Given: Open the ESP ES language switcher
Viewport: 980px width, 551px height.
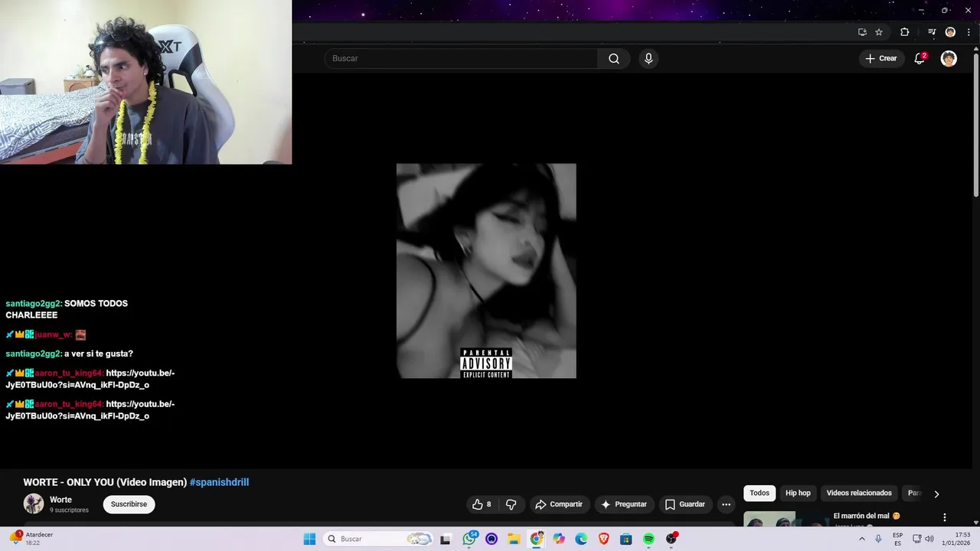Looking at the screenshot, I should 897,539.
